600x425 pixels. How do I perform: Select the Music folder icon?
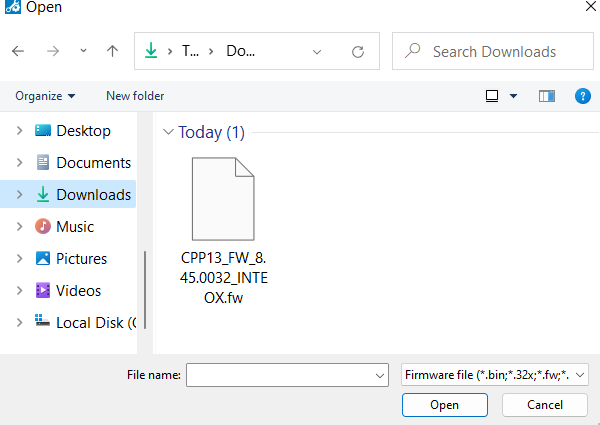click(43, 226)
